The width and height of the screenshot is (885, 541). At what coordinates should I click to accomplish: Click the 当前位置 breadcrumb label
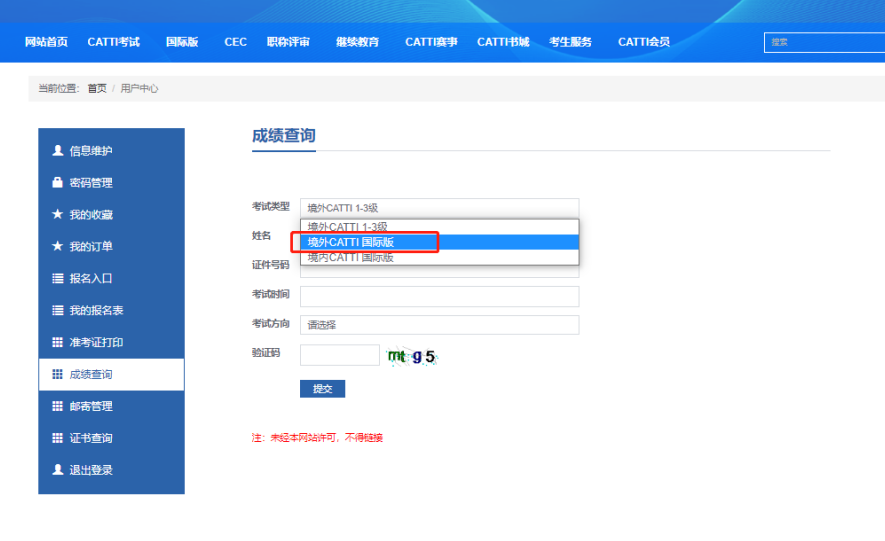[59, 89]
